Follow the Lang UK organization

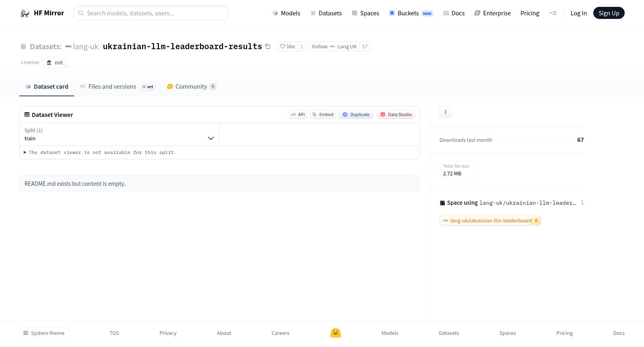coord(334,46)
